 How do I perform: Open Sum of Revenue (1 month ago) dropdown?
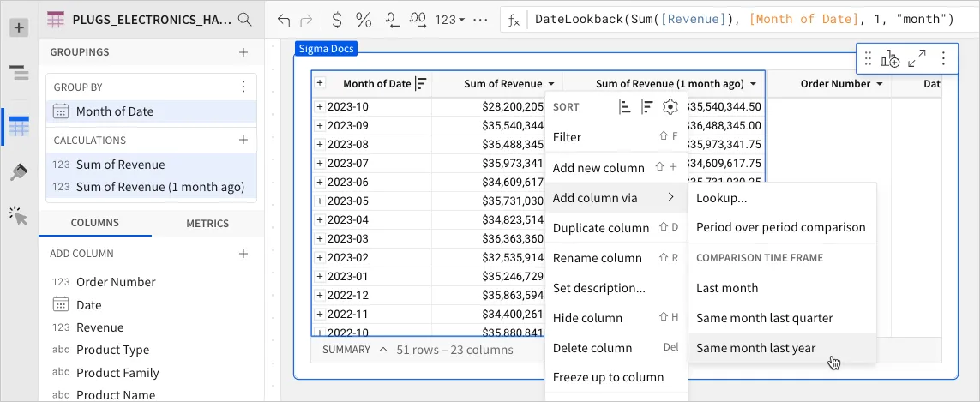coord(753,84)
